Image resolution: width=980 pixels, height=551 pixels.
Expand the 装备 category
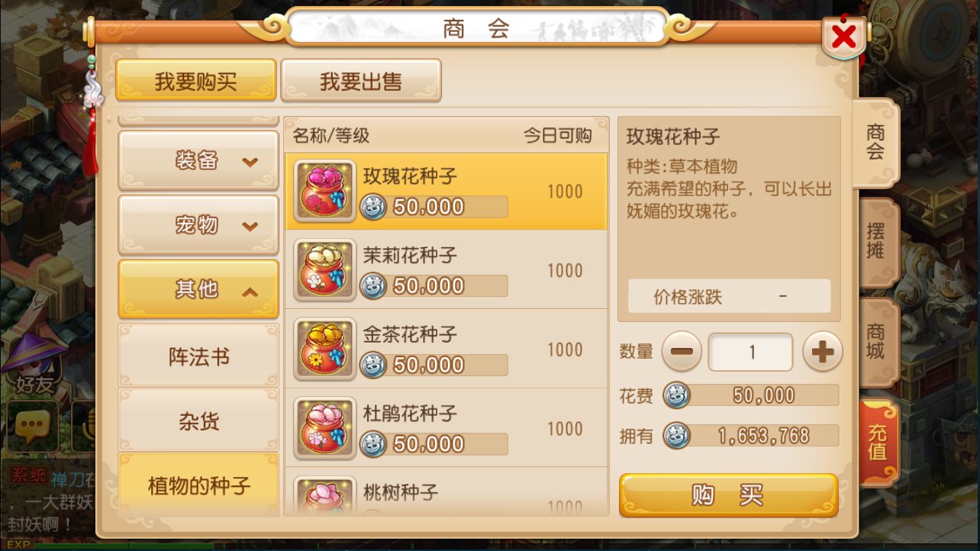pyautogui.click(x=198, y=161)
